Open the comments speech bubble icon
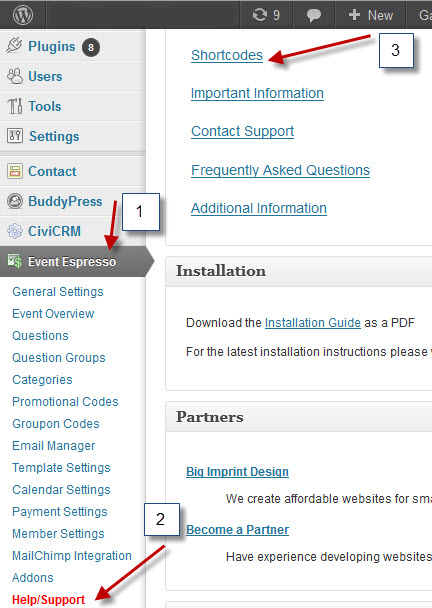The height and width of the screenshot is (608, 432). coord(314,16)
